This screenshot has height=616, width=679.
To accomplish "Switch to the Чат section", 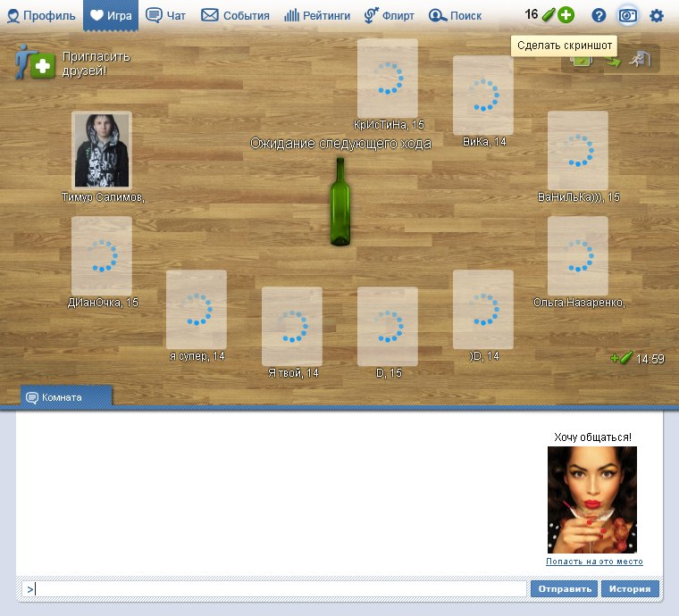I will (166, 15).
